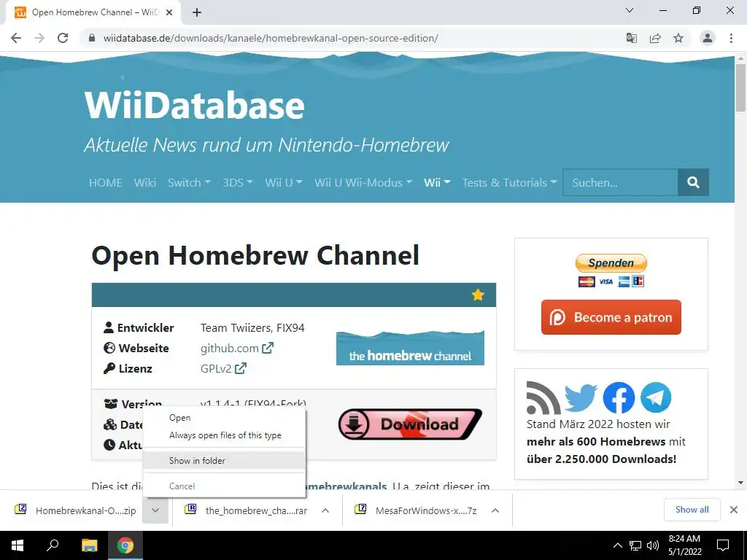Viewport: 747px width, 560px height.
Task: Open the Chrome three-dot menu
Action: click(731, 38)
